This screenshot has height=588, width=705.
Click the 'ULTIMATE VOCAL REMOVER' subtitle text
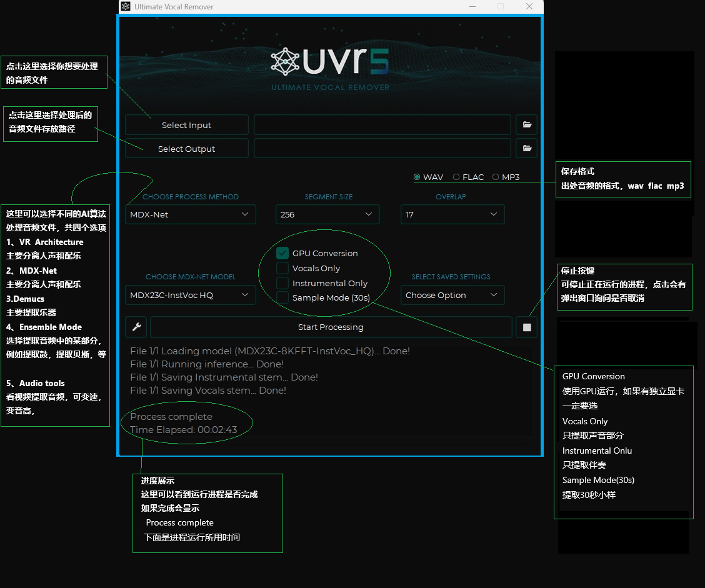click(x=331, y=87)
